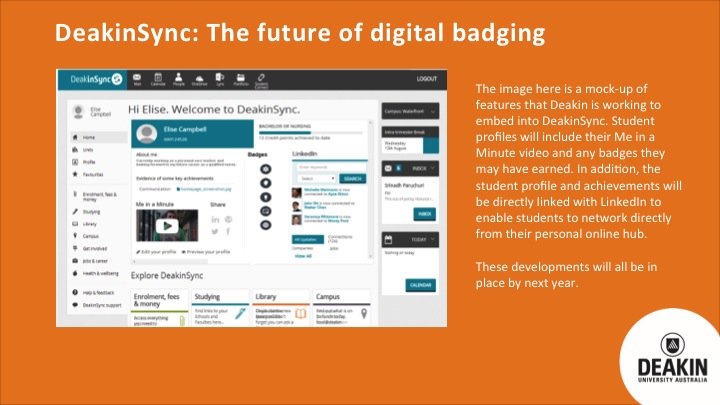The width and height of the screenshot is (720, 405).
Task: Click the fifth badge icon
Action: (265, 225)
